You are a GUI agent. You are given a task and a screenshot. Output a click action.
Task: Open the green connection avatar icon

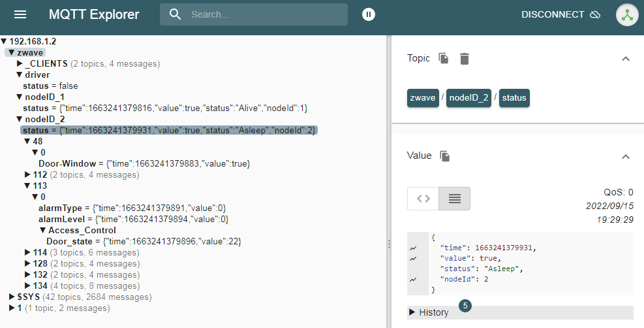627,15
